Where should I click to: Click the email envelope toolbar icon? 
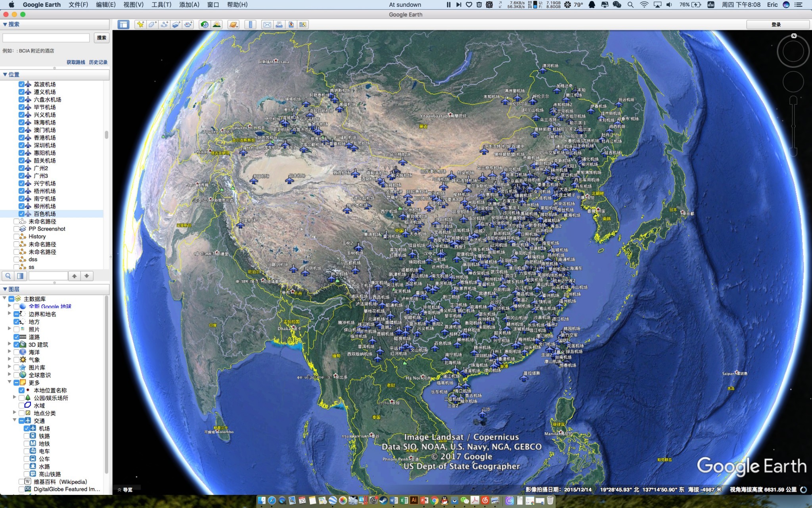click(267, 25)
